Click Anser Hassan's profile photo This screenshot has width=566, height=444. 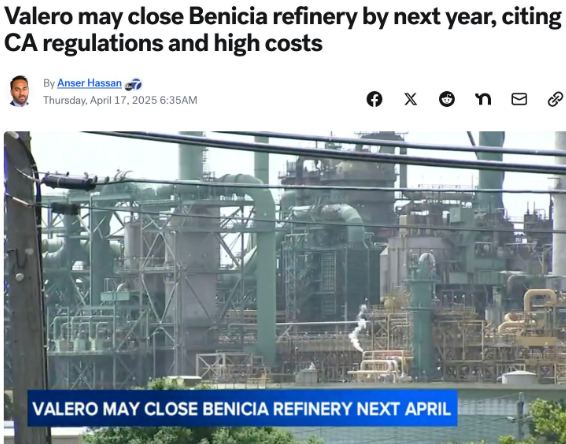[19, 91]
